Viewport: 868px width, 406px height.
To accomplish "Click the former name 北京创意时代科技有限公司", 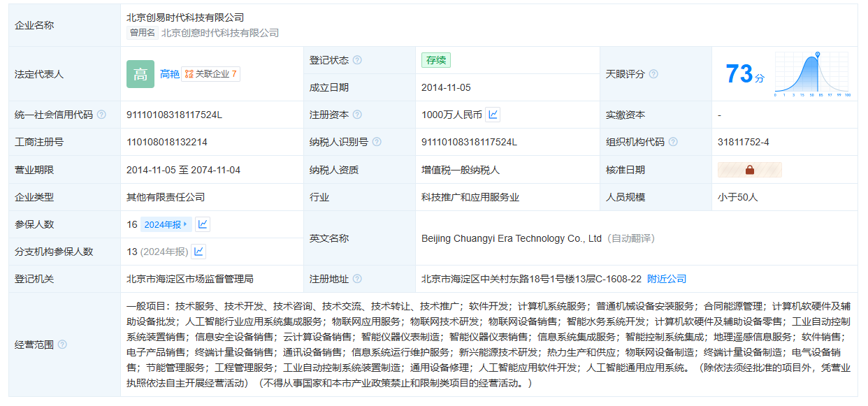I will [220, 33].
